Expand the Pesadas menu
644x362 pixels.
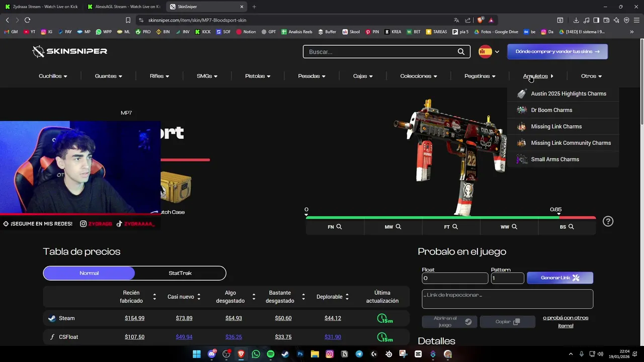tap(312, 76)
